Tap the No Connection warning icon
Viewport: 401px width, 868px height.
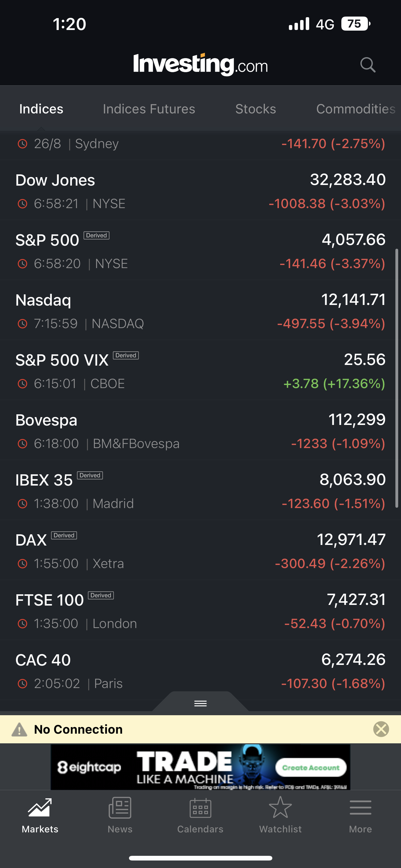19,730
